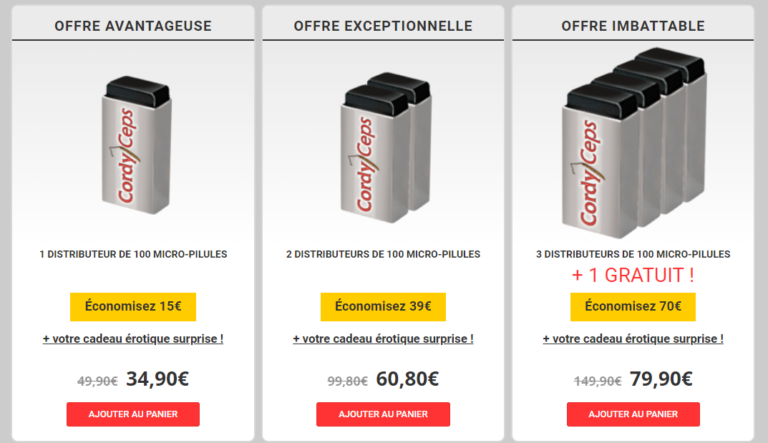This screenshot has width=768, height=443.
Task: Click the red + 1 GRATUIT ! text
Action: [633, 275]
